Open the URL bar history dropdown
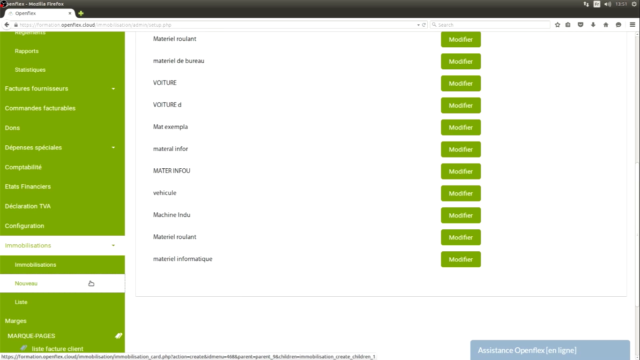This screenshot has width=640, height=360. (x=418, y=25)
